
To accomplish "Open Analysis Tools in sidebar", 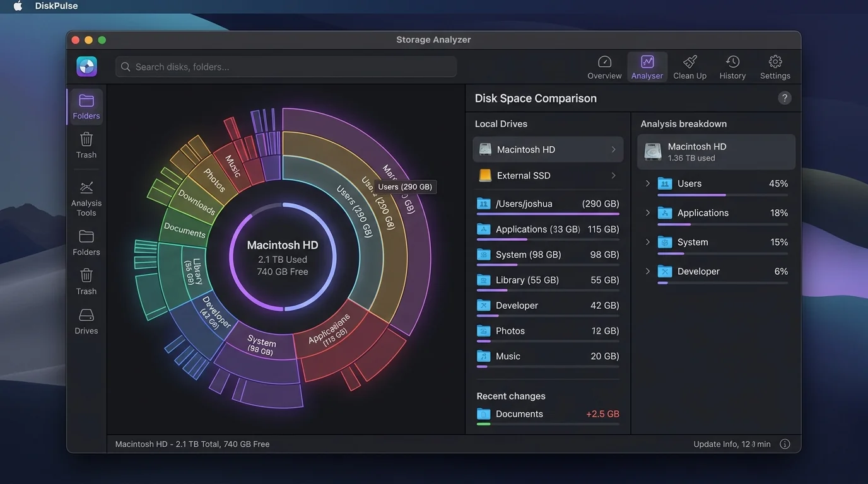I will (x=86, y=199).
